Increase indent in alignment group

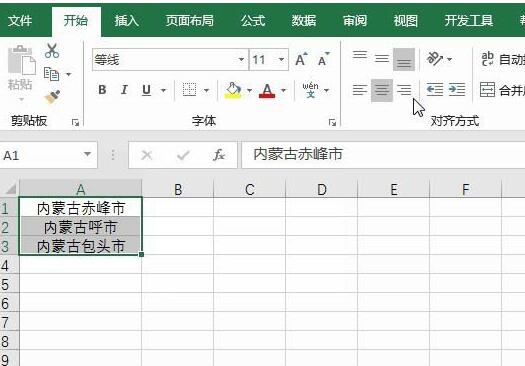pos(457,90)
